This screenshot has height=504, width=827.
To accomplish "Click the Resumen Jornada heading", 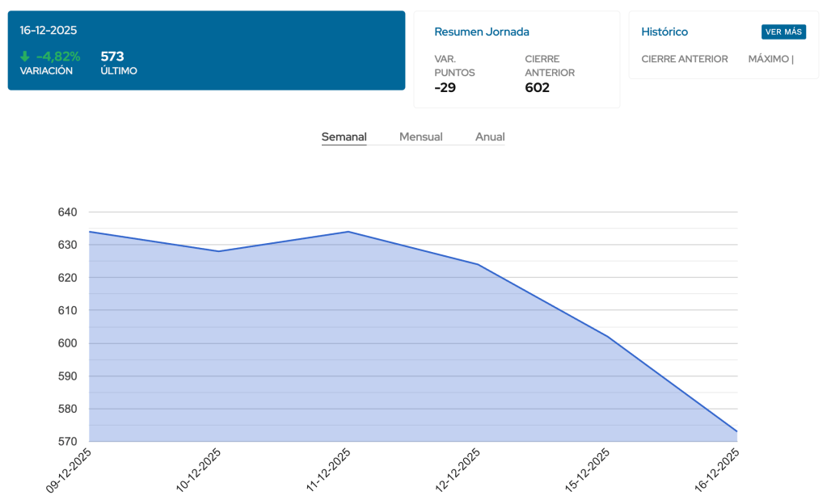I will [482, 31].
